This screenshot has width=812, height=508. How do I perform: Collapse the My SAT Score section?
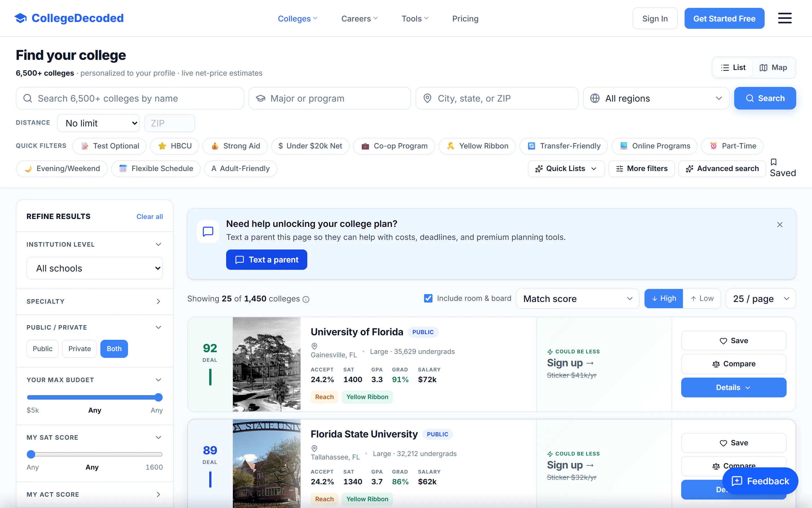(158, 437)
